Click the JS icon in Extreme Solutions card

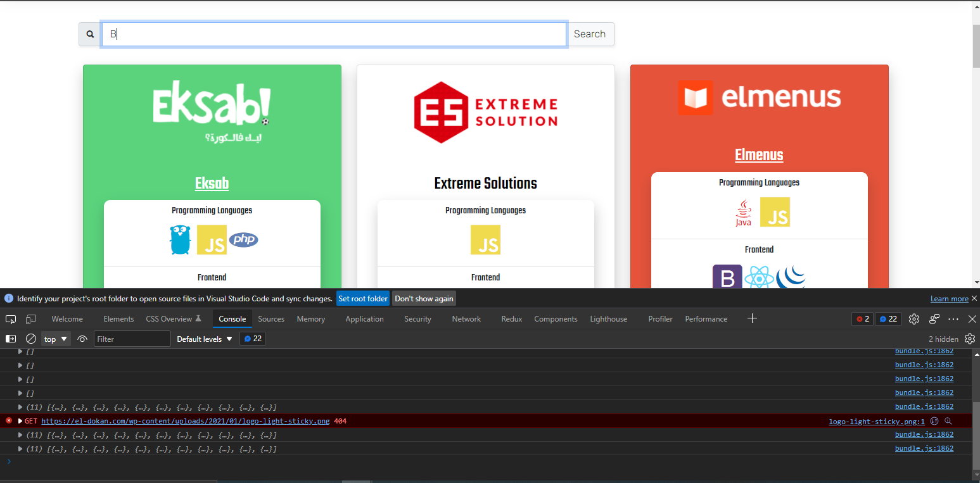pyautogui.click(x=486, y=240)
